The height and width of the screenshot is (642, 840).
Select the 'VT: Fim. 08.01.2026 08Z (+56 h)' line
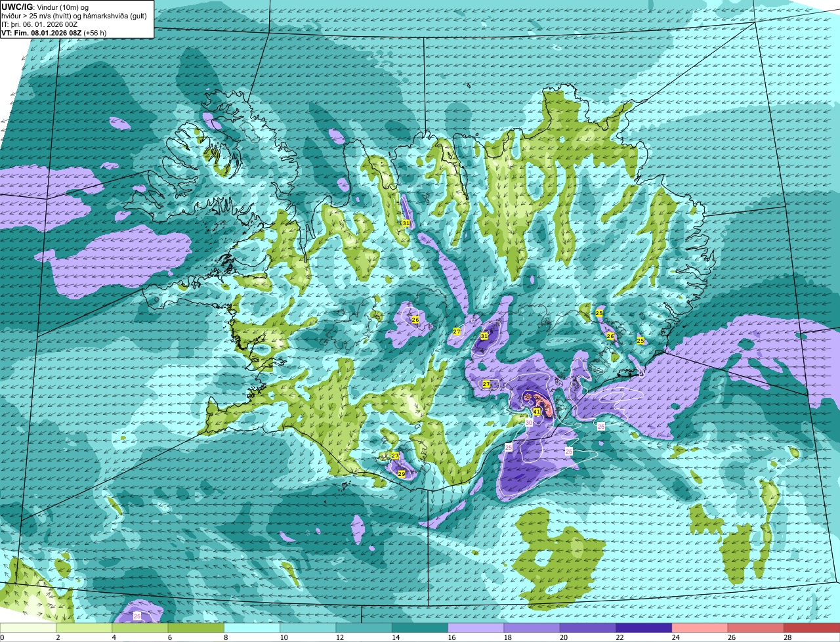click(54, 32)
